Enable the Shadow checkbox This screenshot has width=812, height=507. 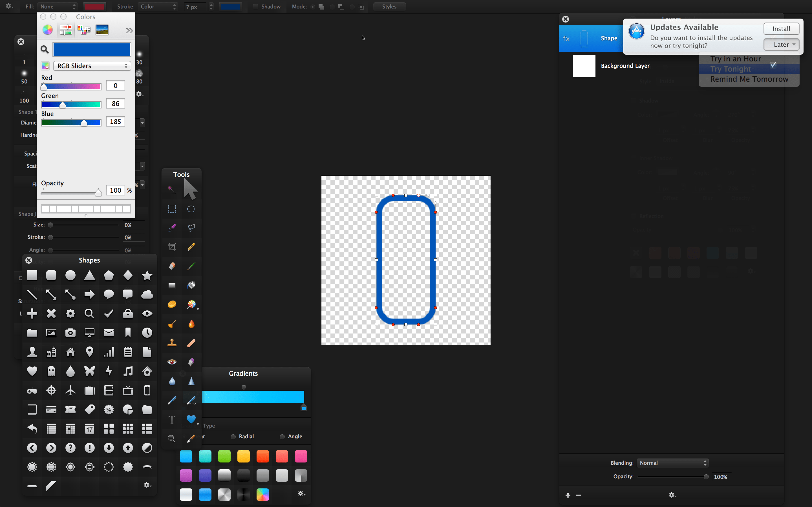point(256,6)
